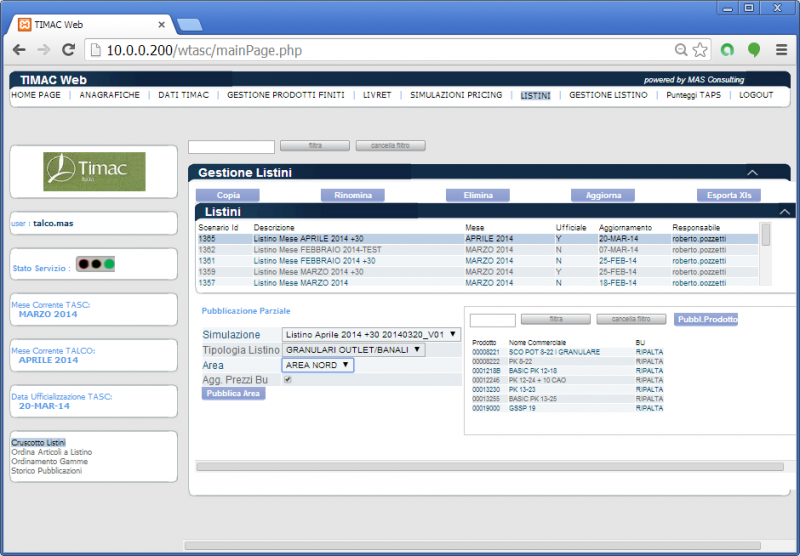
Task: Open the Chrome hamburger menu
Action: pos(781,49)
